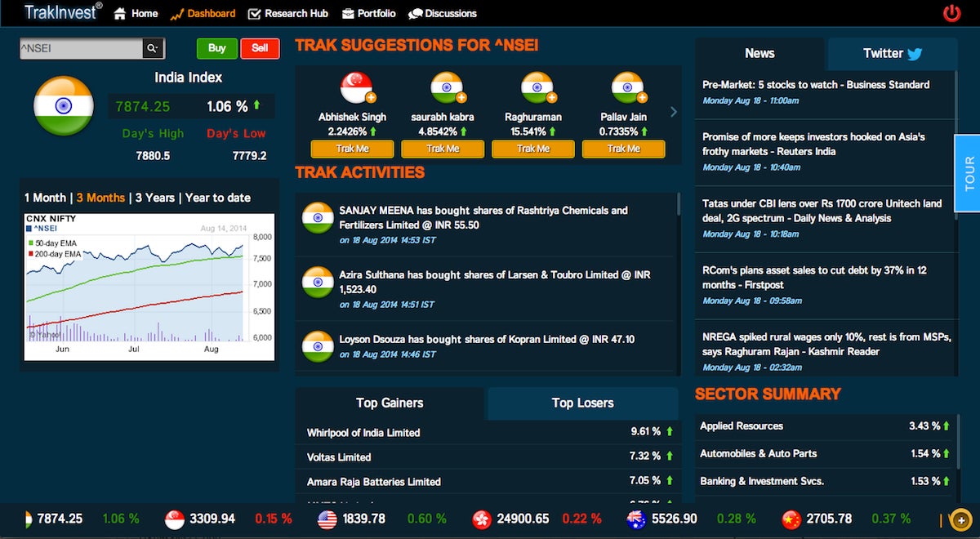The width and height of the screenshot is (980, 539).
Task: Click the flag beside SANJAY MEENA's activity
Action: pos(317,216)
